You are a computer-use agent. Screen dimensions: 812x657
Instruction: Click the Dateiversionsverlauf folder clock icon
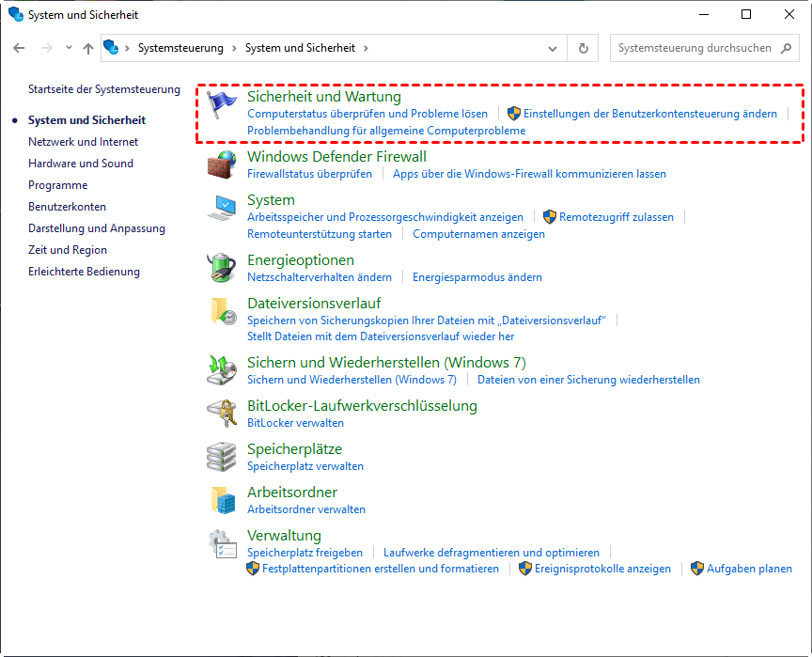click(x=223, y=311)
